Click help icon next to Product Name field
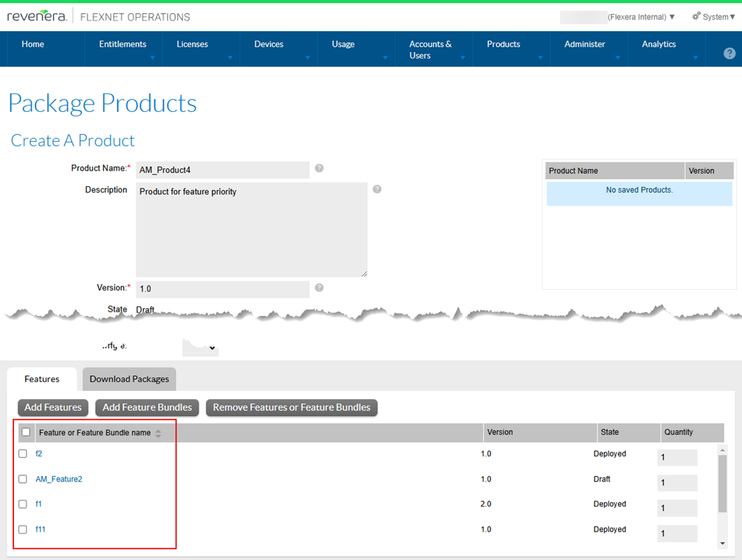Image resolution: width=742 pixels, height=560 pixels. (319, 168)
